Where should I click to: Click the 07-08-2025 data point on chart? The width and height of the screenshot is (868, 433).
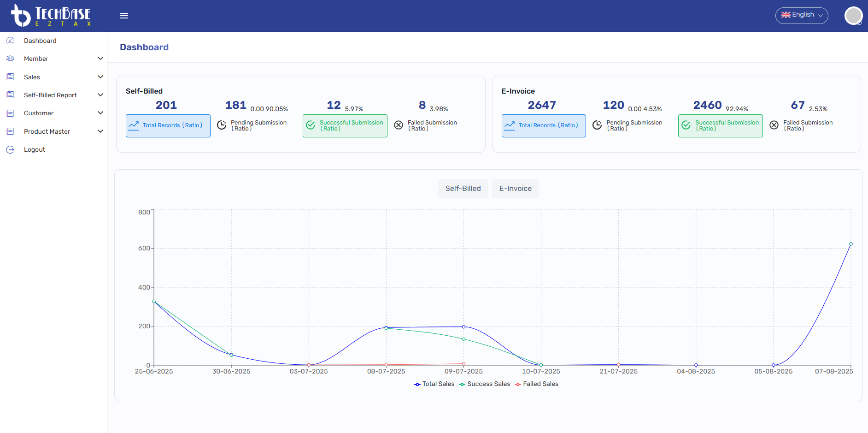(850, 244)
